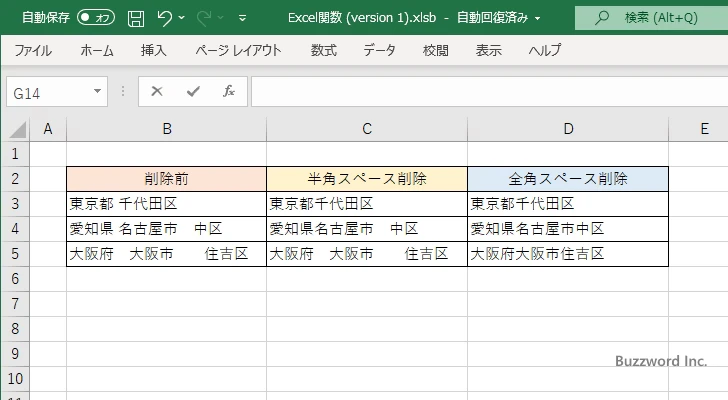Select row 3 header
728x400 pixels.
(15, 204)
